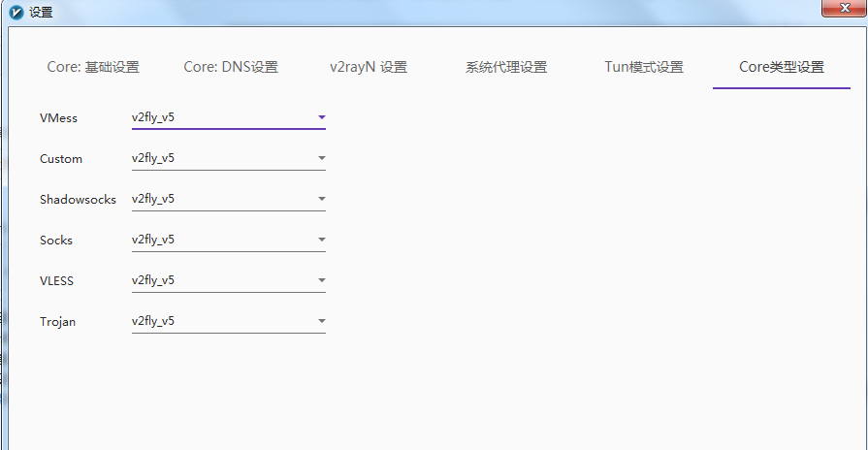Click the Trojan label
This screenshot has width=868, height=450.
[57, 322]
